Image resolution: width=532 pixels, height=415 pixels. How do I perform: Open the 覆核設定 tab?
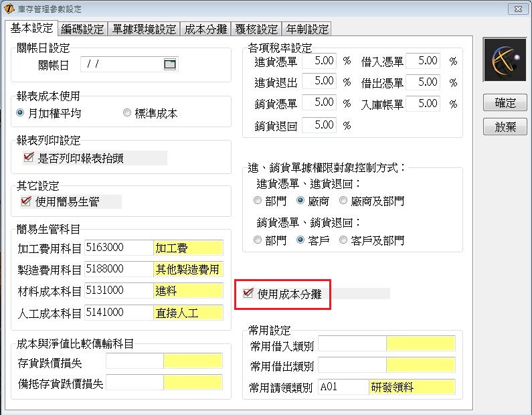click(x=256, y=29)
